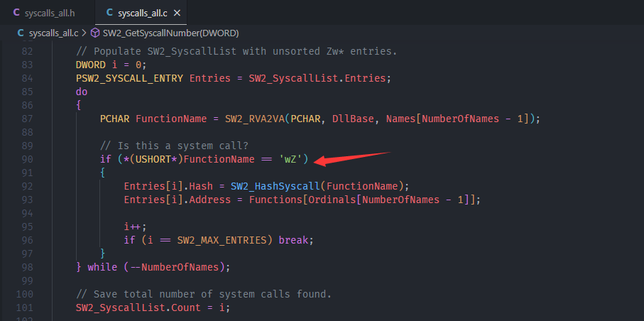644x321 pixels.
Task: Click Entries[i].Address on line 93
Action: tap(178, 200)
